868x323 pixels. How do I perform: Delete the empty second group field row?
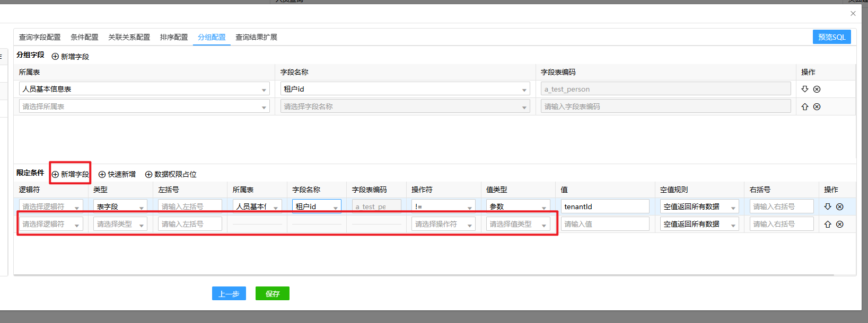[817, 106]
